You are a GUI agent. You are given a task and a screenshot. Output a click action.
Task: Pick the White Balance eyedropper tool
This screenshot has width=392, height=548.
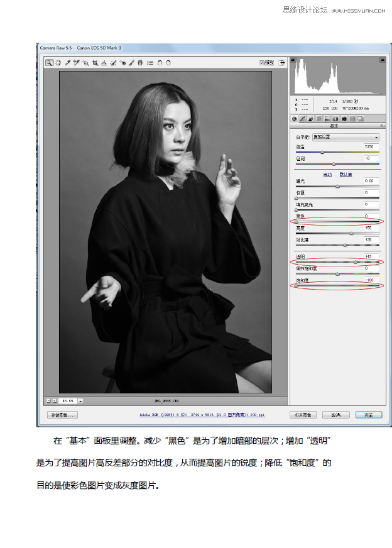click(x=67, y=63)
